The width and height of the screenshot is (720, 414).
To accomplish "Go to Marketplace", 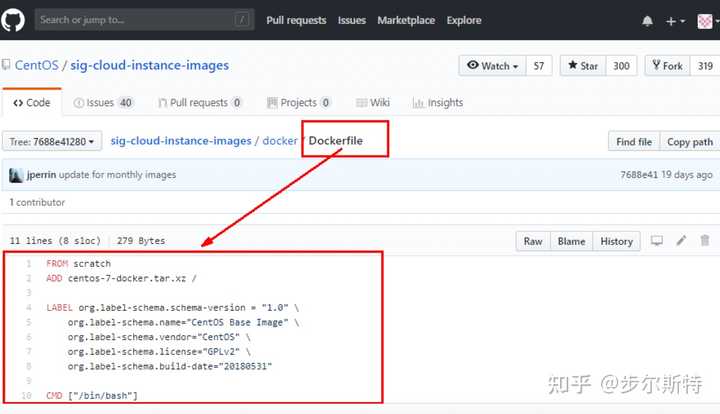I will [406, 20].
